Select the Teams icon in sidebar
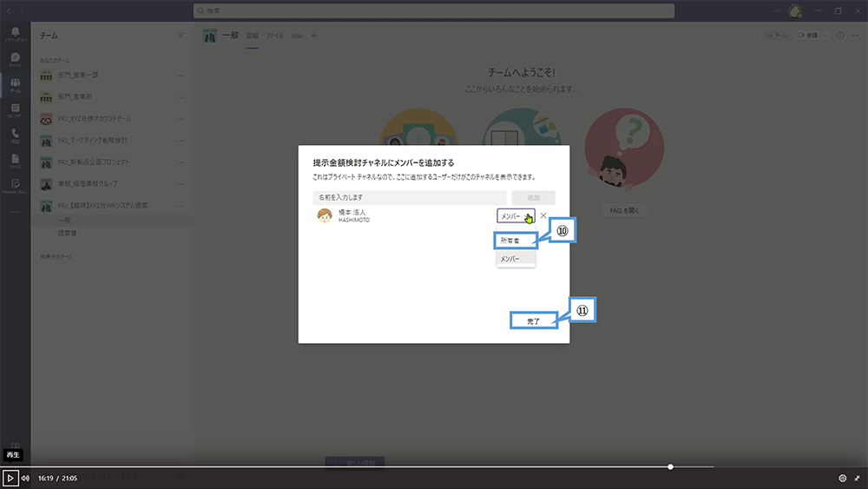868x489 pixels. [x=15, y=85]
